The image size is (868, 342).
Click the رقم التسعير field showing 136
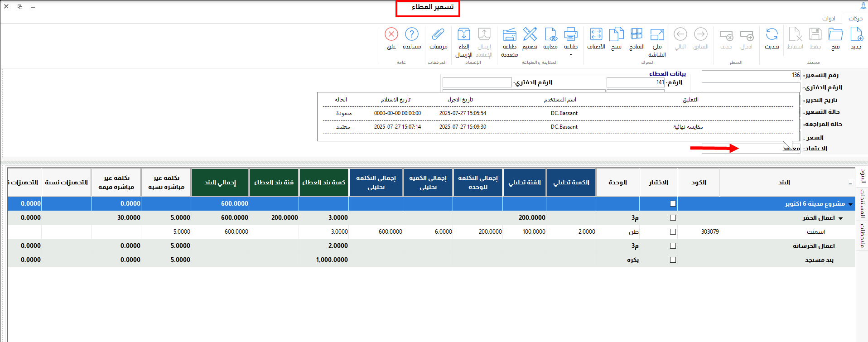pos(751,75)
